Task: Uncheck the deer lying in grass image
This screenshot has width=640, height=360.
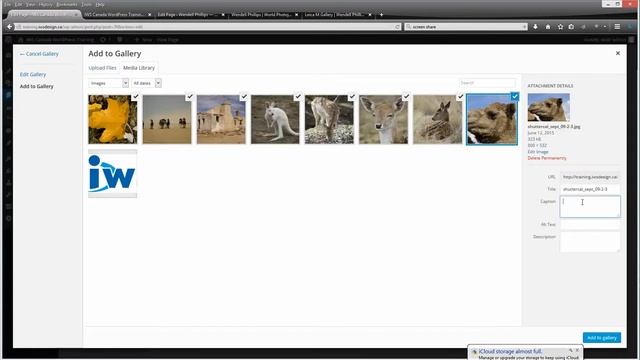Action: 460,96
